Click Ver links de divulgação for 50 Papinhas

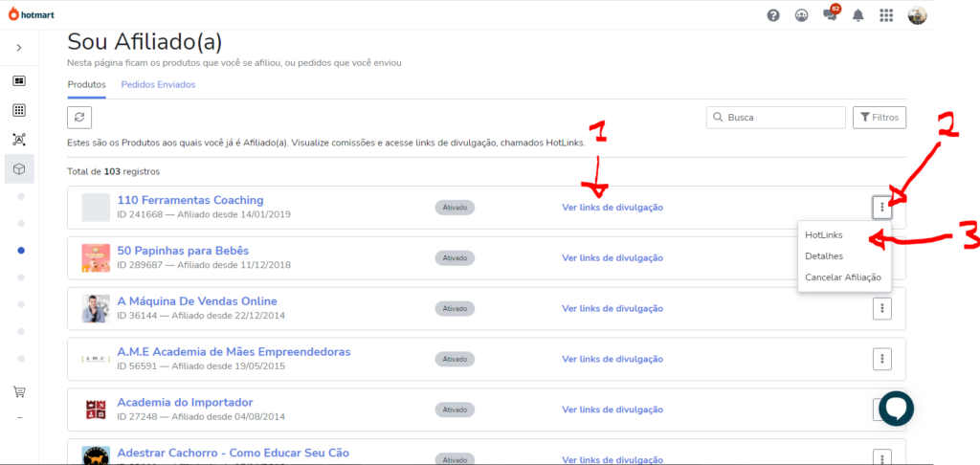pyautogui.click(x=612, y=257)
